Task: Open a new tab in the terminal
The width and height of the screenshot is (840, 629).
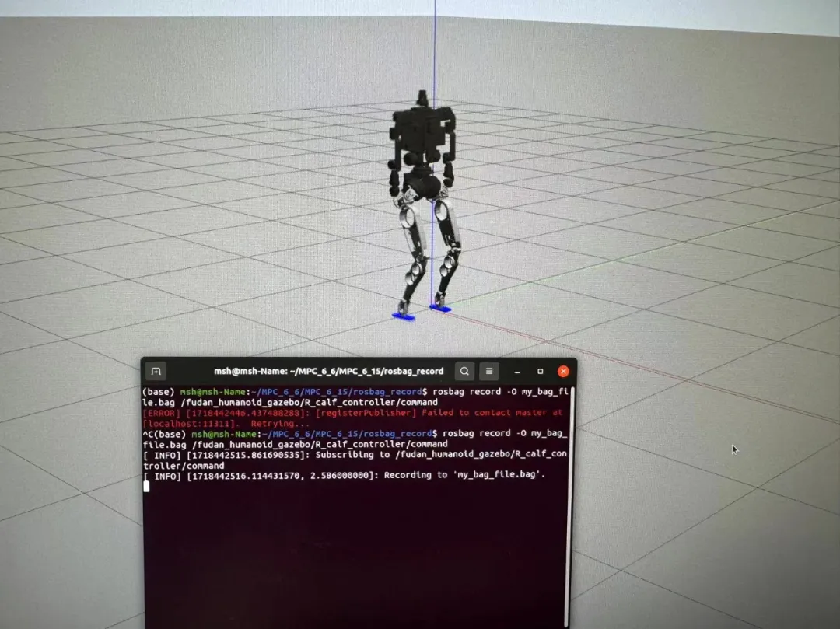Action: tap(156, 371)
